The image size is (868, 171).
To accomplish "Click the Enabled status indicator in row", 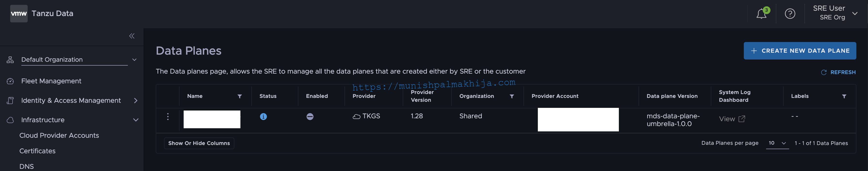I will point(310,116).
